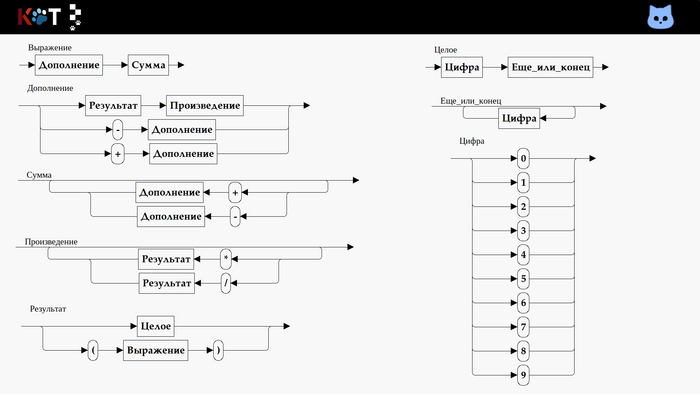
Task: Click the Выражение box inside the parentheses
Action: pyautogui.click(x=156, y=350)
